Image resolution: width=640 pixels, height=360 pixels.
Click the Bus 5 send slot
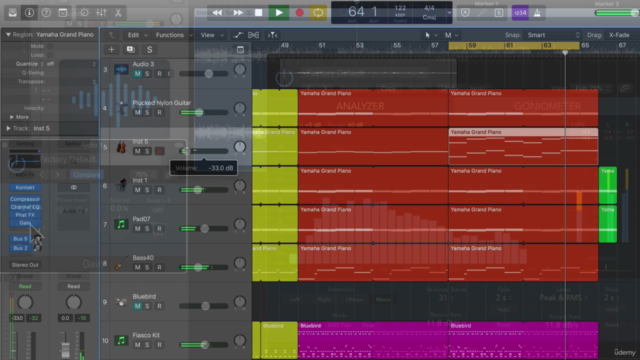[20, 239]
